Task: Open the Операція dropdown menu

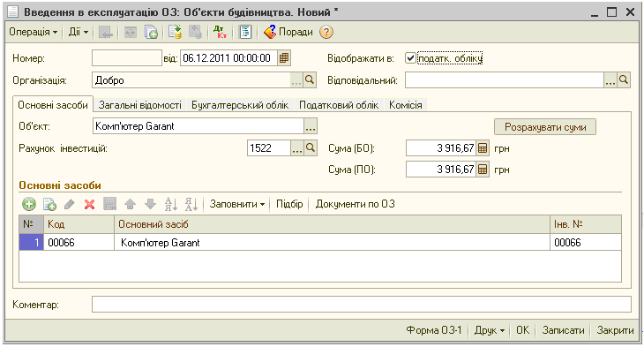Action: [x=34, y=32]
